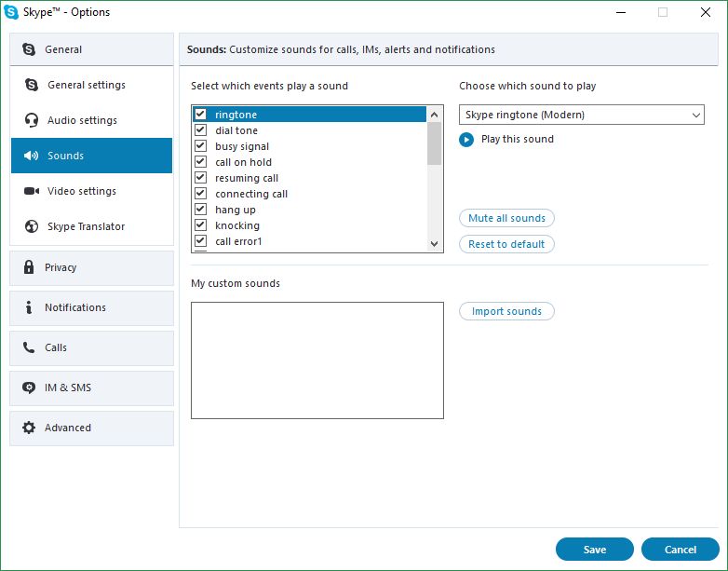Select the 'connecting call' event row
Screen dimensions: 728x571
310,194
